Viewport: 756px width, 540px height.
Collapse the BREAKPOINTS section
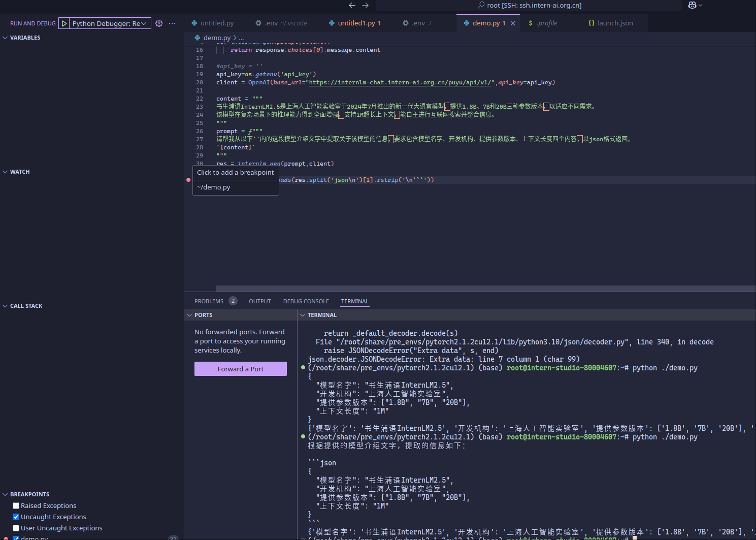tap(29, 494)
